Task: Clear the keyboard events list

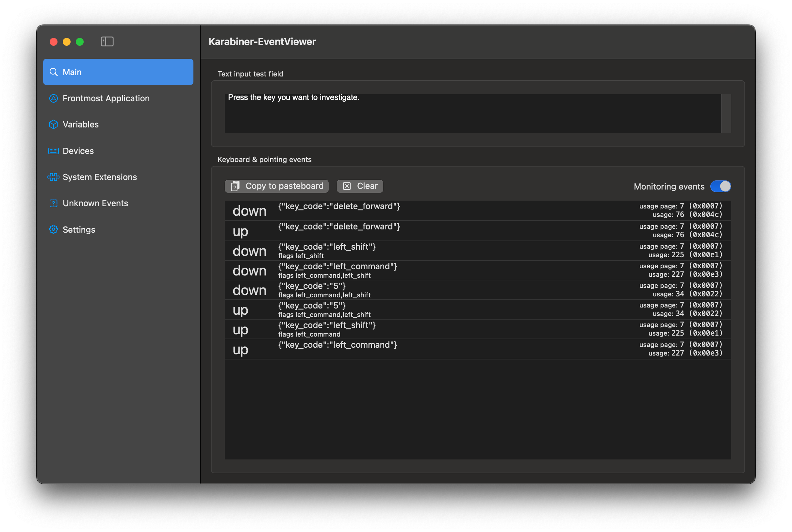Action: click(359, 186)
